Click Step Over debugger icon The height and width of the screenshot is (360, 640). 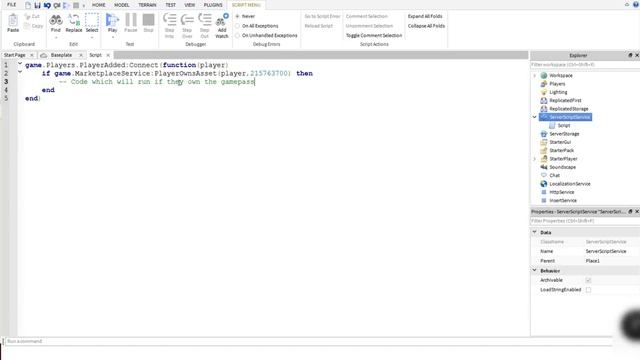coord(187,19)
